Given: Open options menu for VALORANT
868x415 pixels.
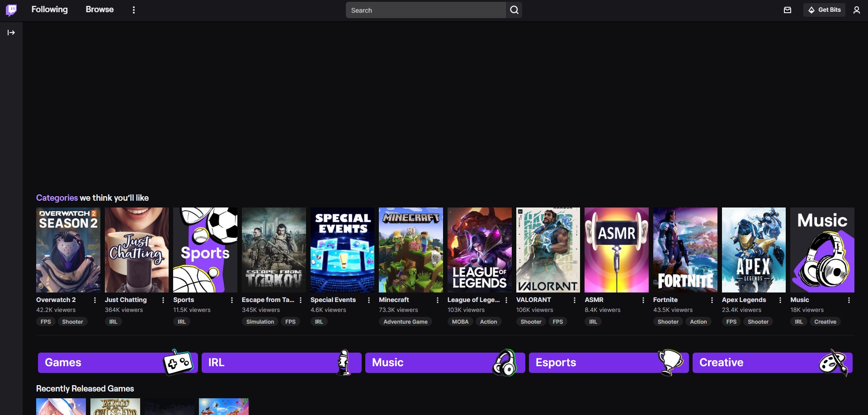Looking at the screenshot, I should click(x=575, y=300).
